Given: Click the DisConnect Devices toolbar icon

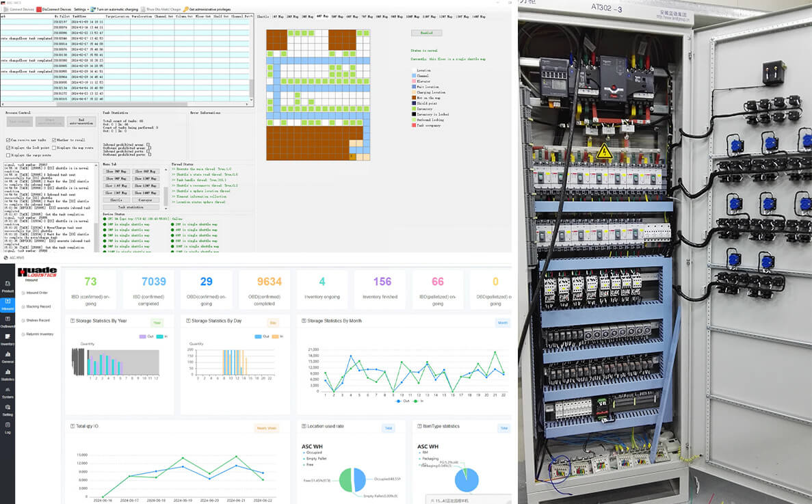Looking at the screenshot, I should pyautogui.click(x=38, y=9).
